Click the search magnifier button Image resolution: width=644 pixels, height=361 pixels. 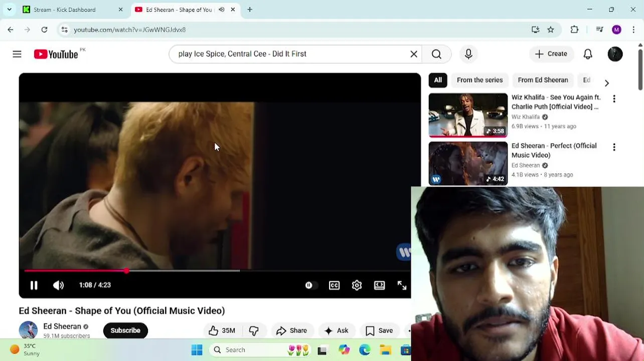point(436,54)
